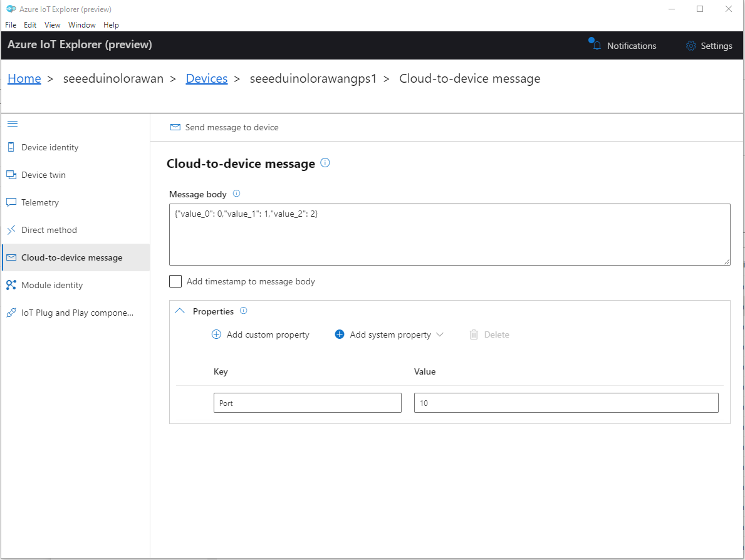Image resolution: width=745 pixels, height=560 pixels.
Task: Open the Window menu
Action: (82, 25)
